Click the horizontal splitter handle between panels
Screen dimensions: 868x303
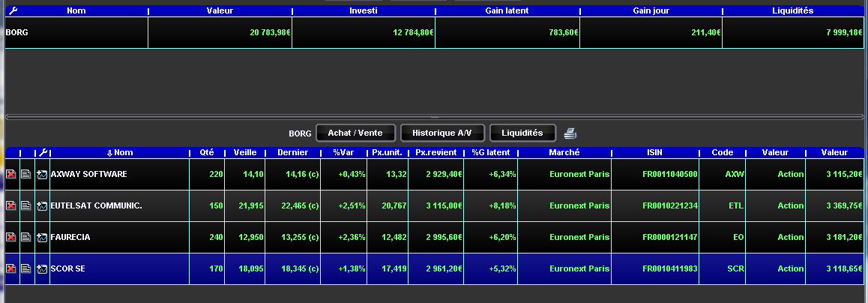[434, 117]
